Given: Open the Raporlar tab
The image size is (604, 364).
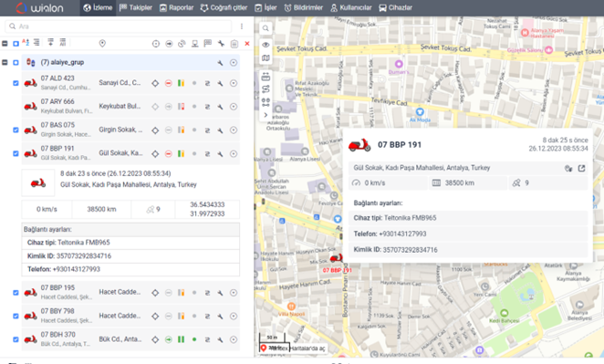Looking at the screenshot, I should pyautogui.click(x=176, y=7).
